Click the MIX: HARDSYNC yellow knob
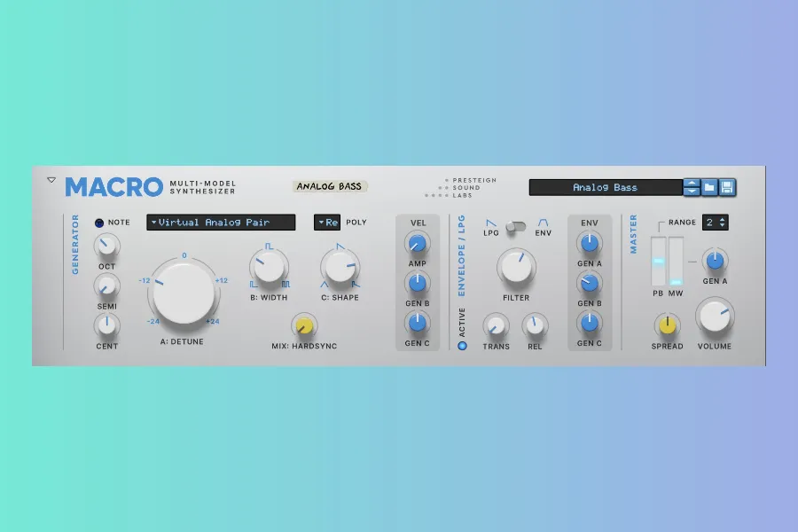 pyautogui.click(x=304, y=326)
